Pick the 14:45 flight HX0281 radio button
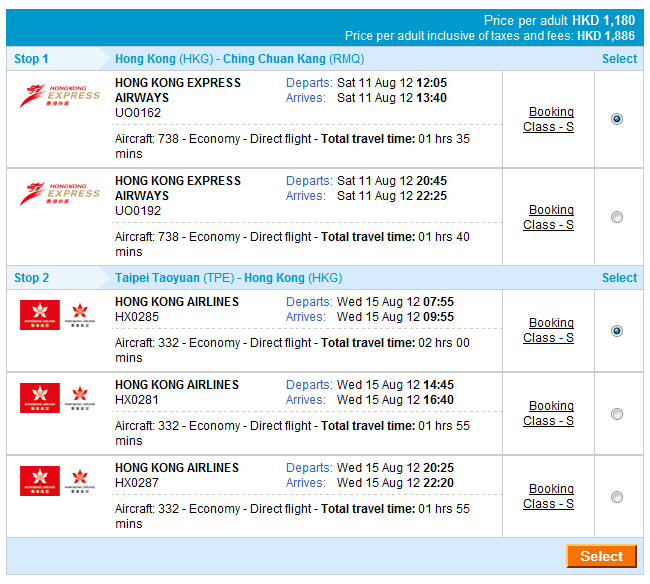Image resolution: width=650 pixels, height=584 pixels. point(616,414)
